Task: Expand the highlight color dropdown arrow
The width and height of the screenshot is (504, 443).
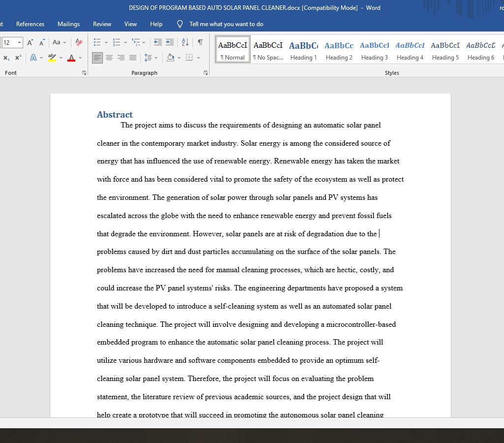Action: click(x=61, y=58)
